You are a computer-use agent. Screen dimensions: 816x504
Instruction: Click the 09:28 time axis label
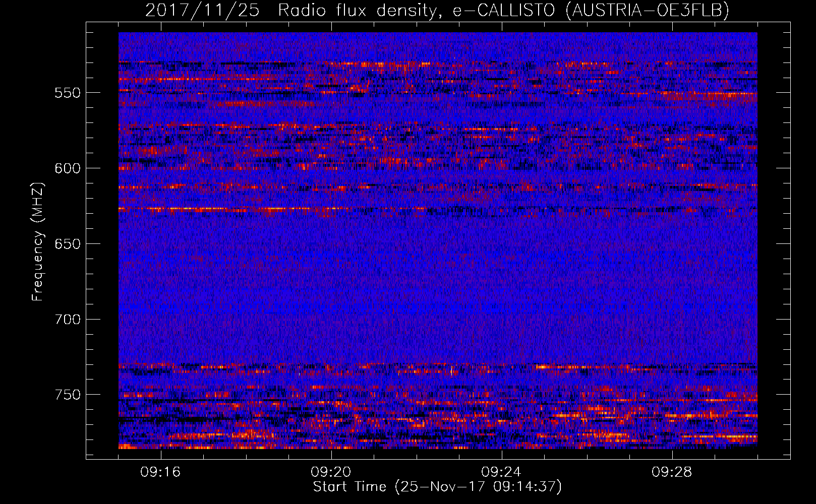pyautogui.click(x=672, y=472)
